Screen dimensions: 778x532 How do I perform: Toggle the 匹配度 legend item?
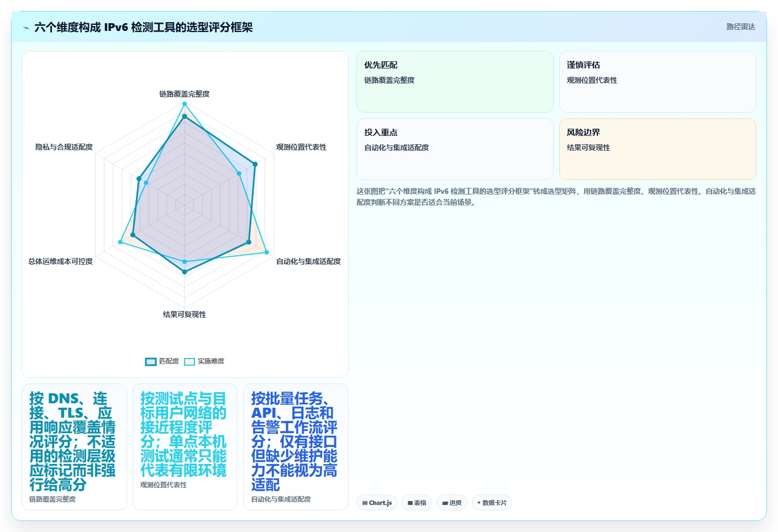click(x=162, y=361)
